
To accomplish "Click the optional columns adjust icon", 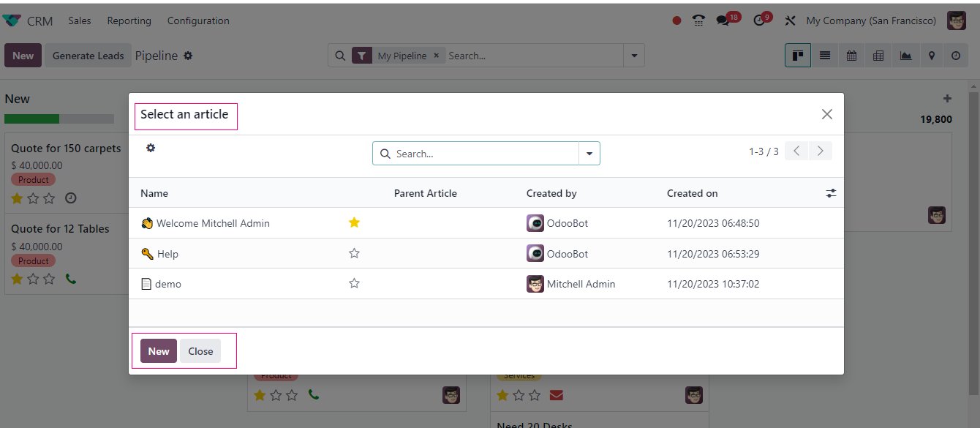I will (831, 193).
